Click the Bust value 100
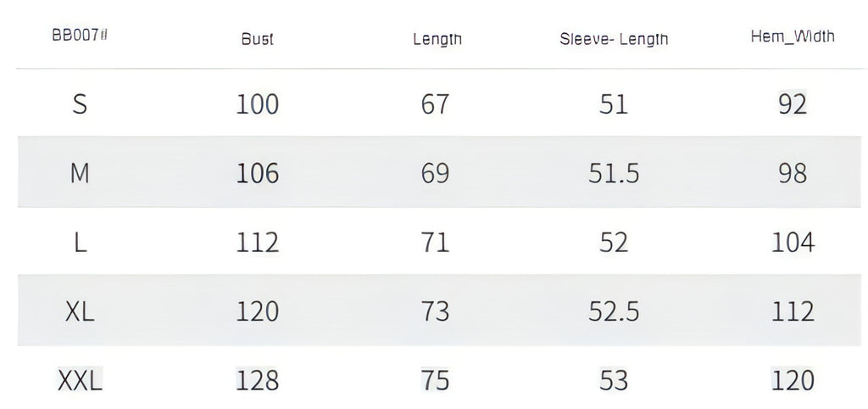868x409 pixels. 258,104
